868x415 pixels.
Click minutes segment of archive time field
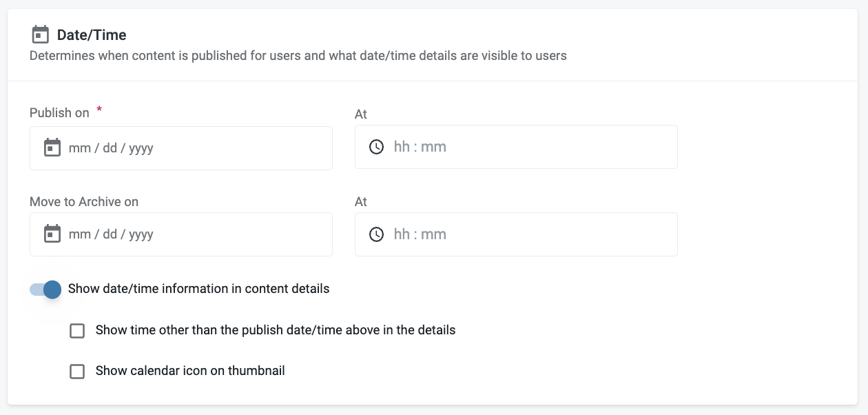434,234
